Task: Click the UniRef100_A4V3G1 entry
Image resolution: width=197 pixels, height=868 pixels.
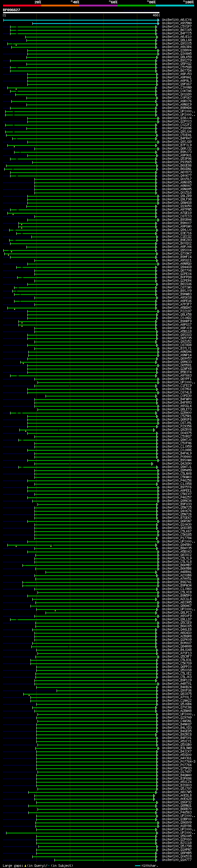Action: (176, 758)
